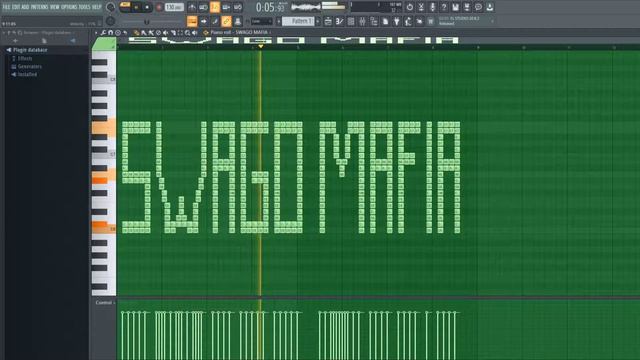Screen dimensions: 640x360
Task: Click the tempo field showing 130
Action: (x=174, y=7)
